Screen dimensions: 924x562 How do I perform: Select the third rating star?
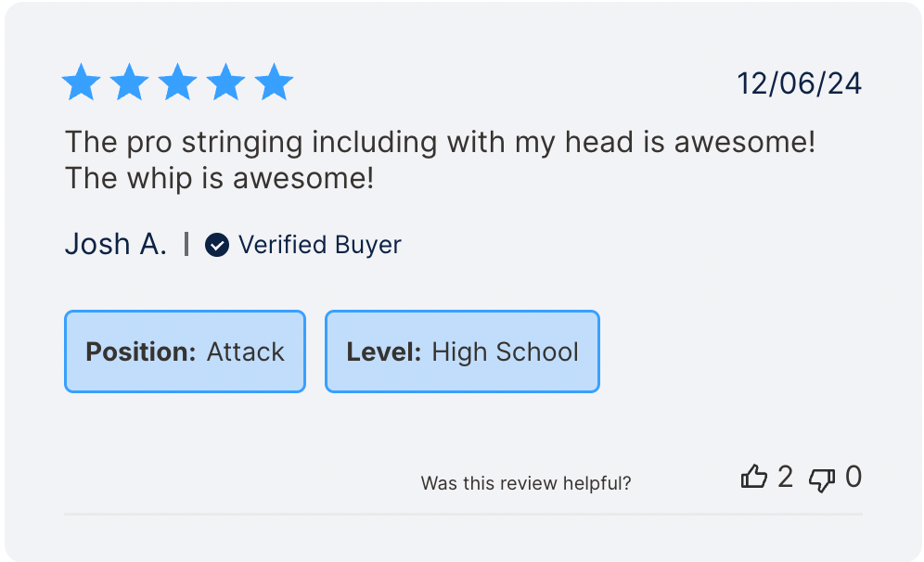click(177, 83)
